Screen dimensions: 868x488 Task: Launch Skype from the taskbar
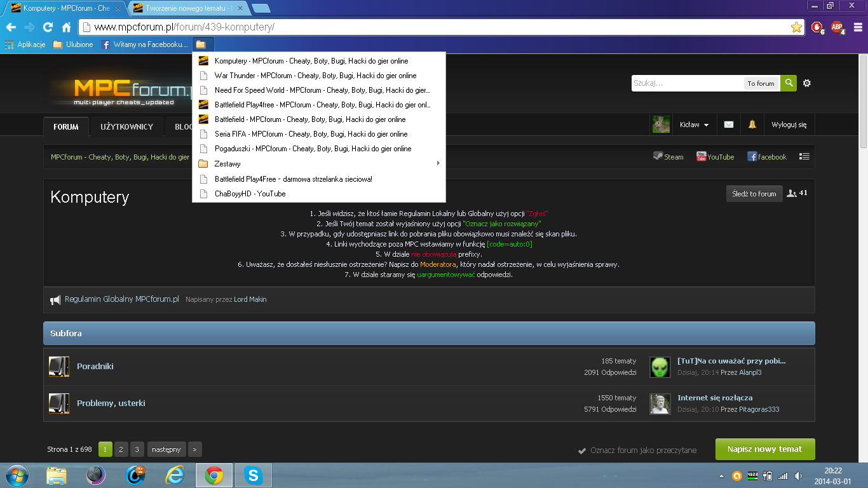pyautogui.click(x=254, y=475)
